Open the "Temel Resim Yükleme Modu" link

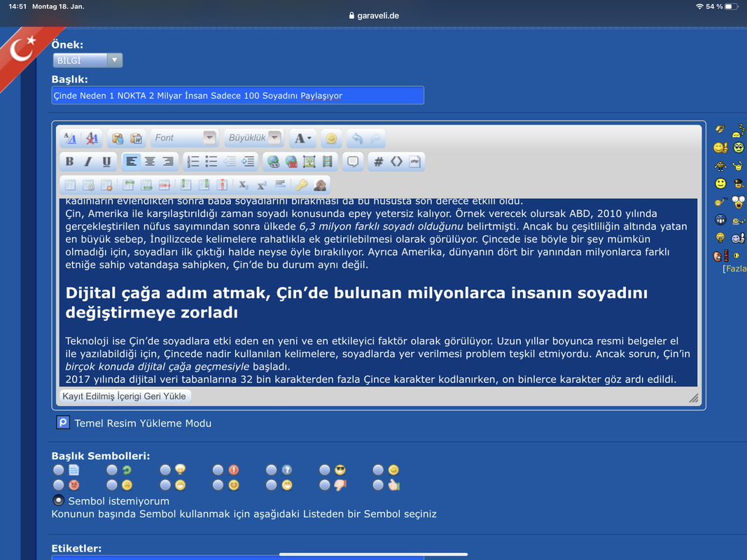(x=143, y=423)
